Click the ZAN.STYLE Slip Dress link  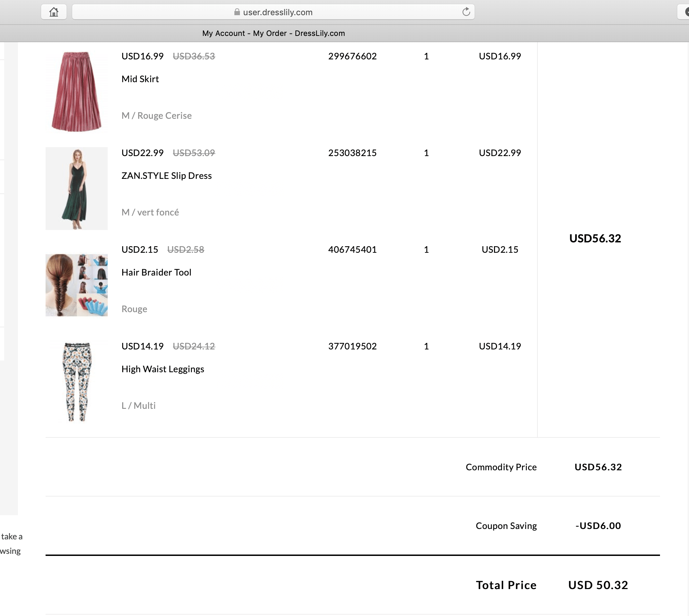[166, 176]
